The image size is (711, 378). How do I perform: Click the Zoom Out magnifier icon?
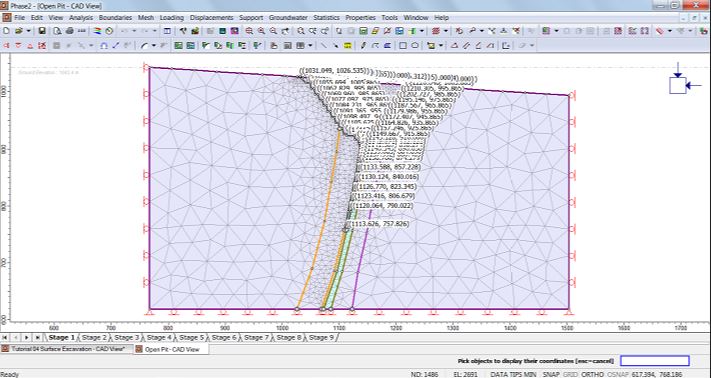pyautogui.click(x=273, y=31)
